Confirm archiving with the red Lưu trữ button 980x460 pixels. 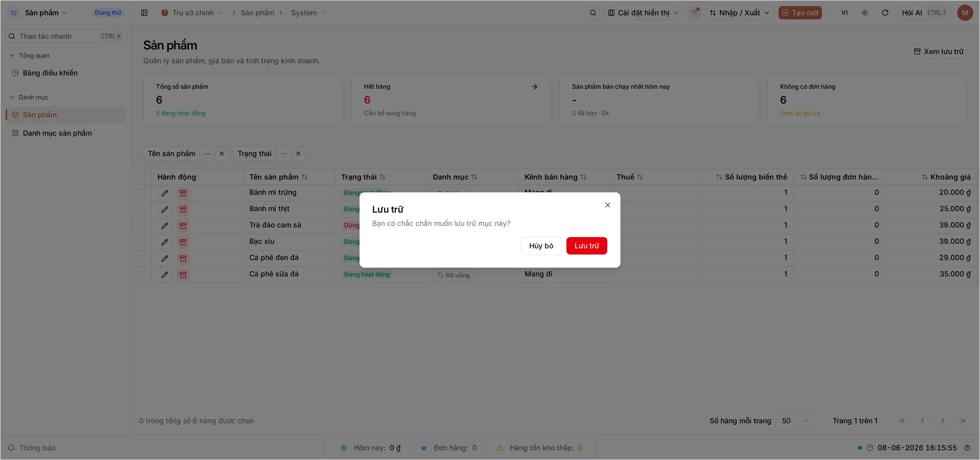586,246
